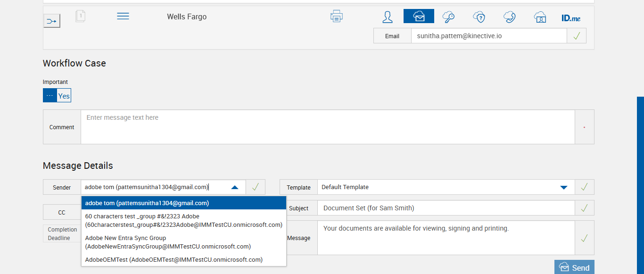
Task: Choose the ID.me verification option
Action: pos(571,18)
